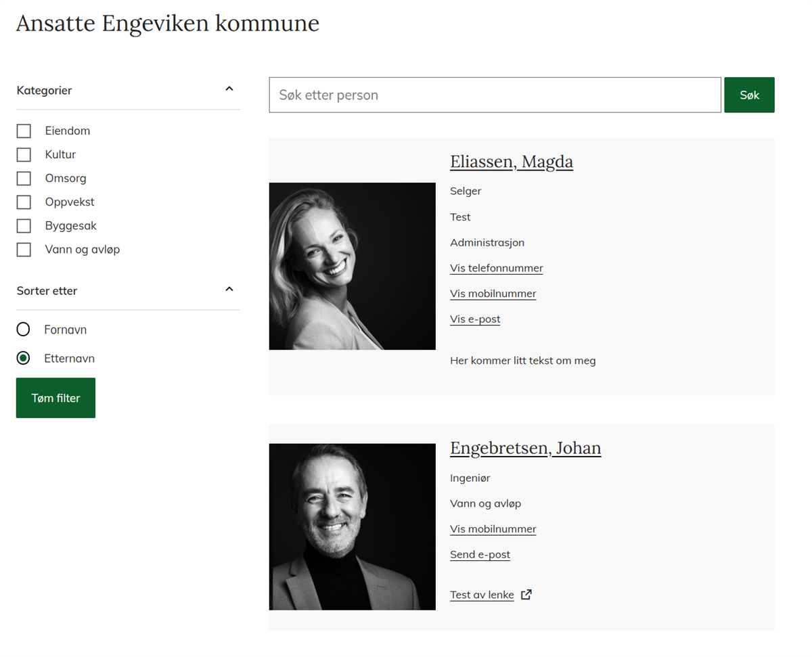Select the Etternavn radio option
The width and height of the screenshot is (812, 657).
click(24, 359)
